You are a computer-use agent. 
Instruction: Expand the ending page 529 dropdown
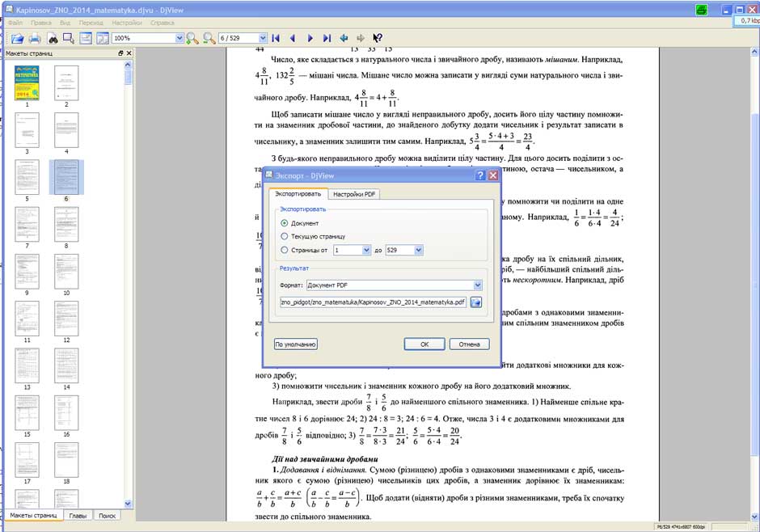pos(418,251)
